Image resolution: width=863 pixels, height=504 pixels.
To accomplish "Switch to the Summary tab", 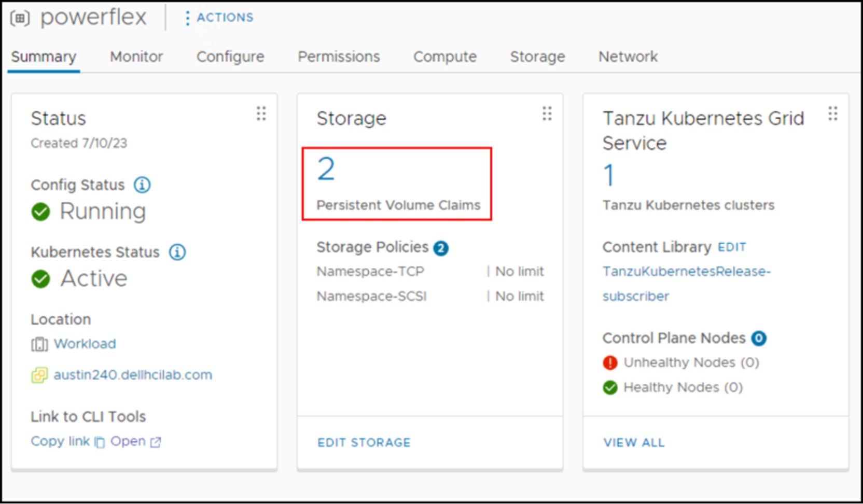I will 44,57.
